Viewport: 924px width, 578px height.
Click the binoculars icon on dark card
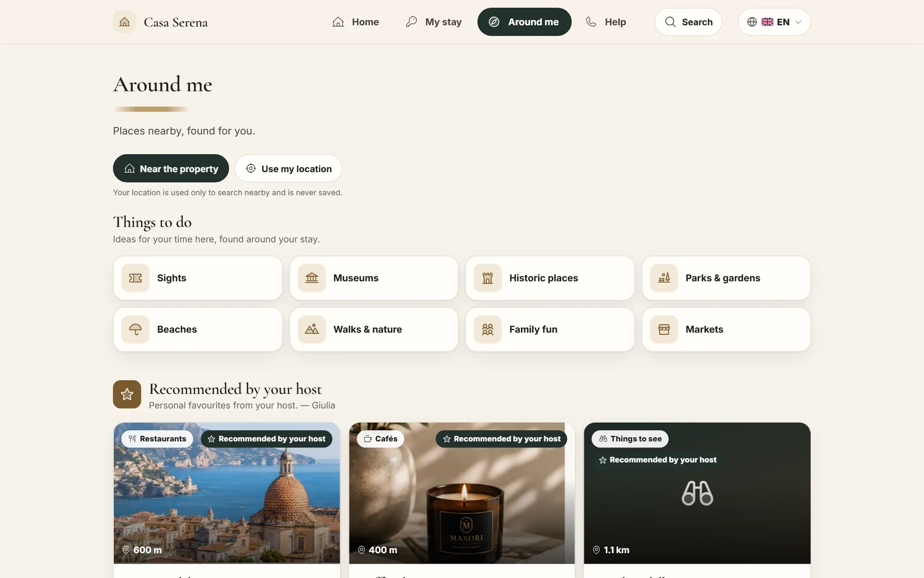pos(697,493)
